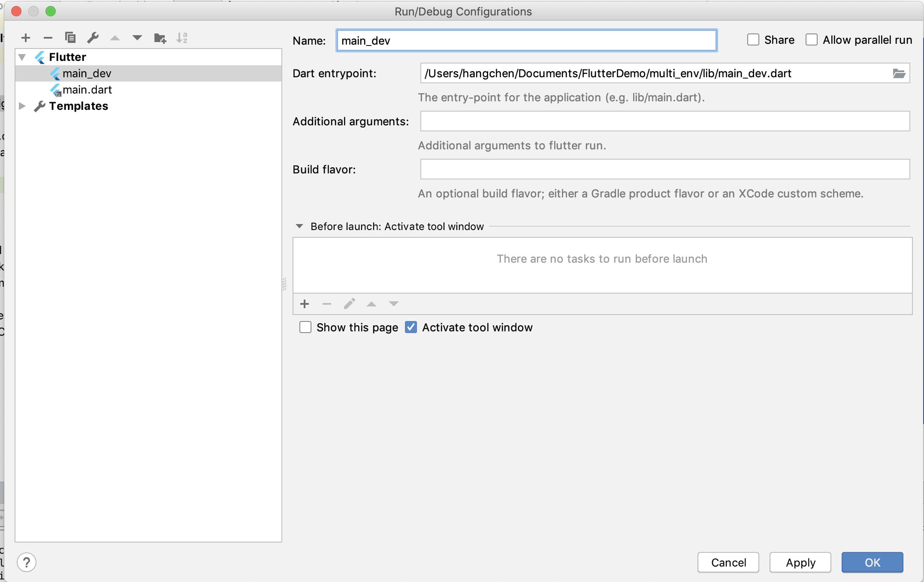Screen dimensions: 924x582
Task: Expand the Templates tree node
Action: pyautogui.click(x=22, y=106)
